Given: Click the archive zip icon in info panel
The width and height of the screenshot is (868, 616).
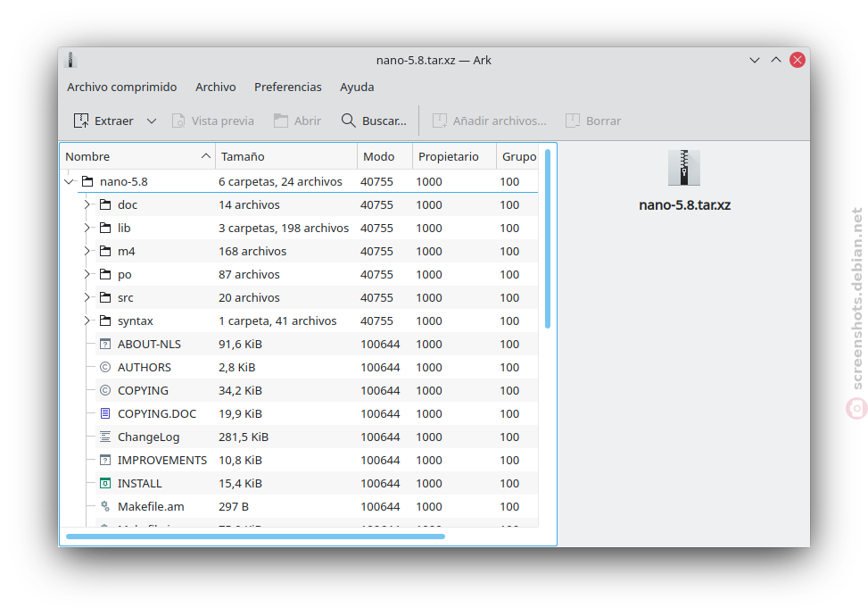Looking at the screenshot, I should click(x=684, y=168).
